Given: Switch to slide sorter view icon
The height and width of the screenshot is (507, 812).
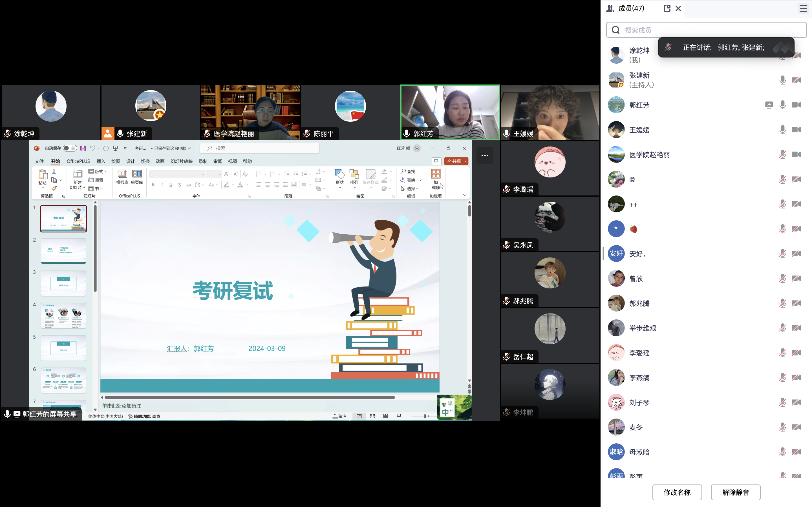Looking at the screenshot, I should (372, 416).
